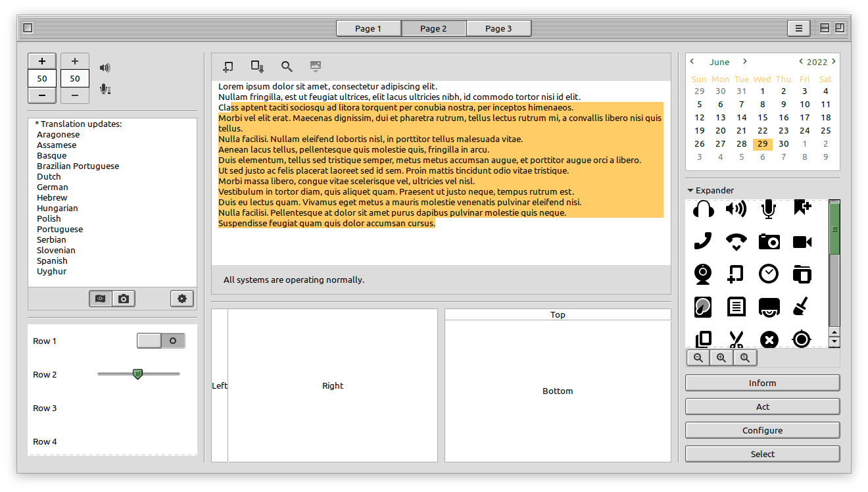Click the new tab toolbar icon above text
Image resolution: width=868 pixels, height=492 pixels.
pos(228,66)
